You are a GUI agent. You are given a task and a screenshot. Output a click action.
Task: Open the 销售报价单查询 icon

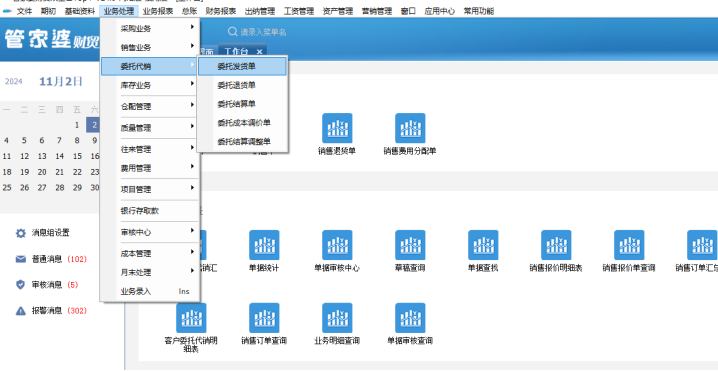[629, 245]
